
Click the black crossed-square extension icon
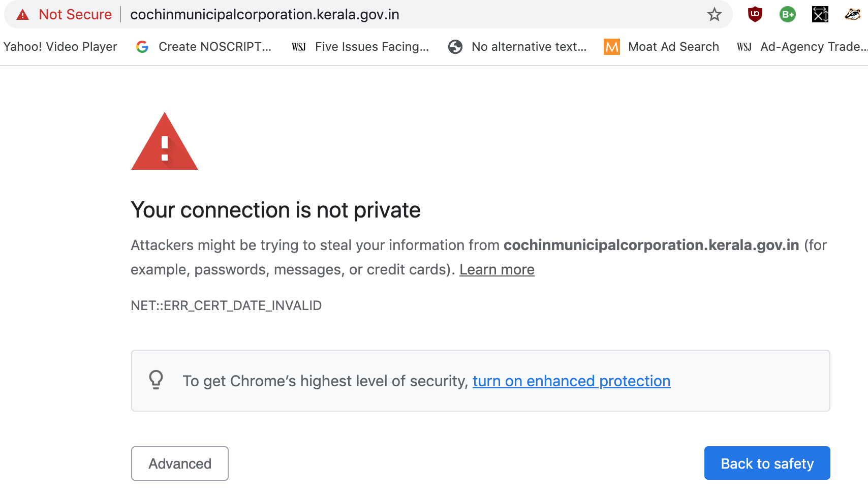pyautogui.click(x=820, y=15)
